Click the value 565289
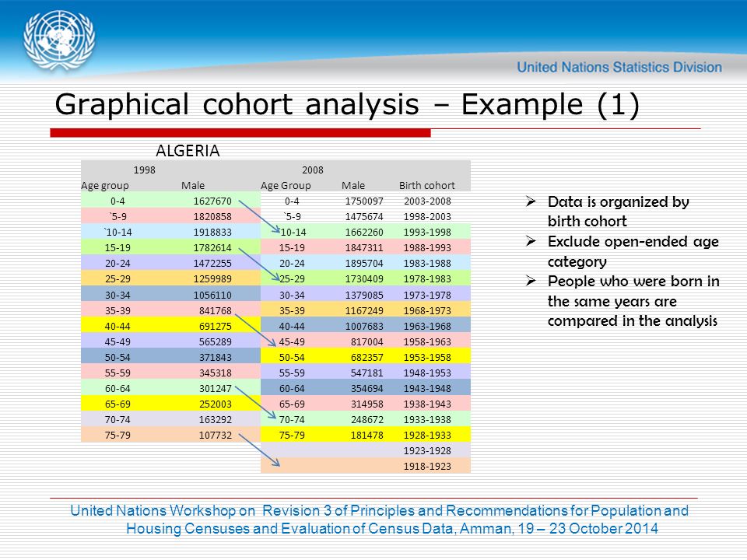The width and height of the screenshot is (747, 560). click(216, 341)
